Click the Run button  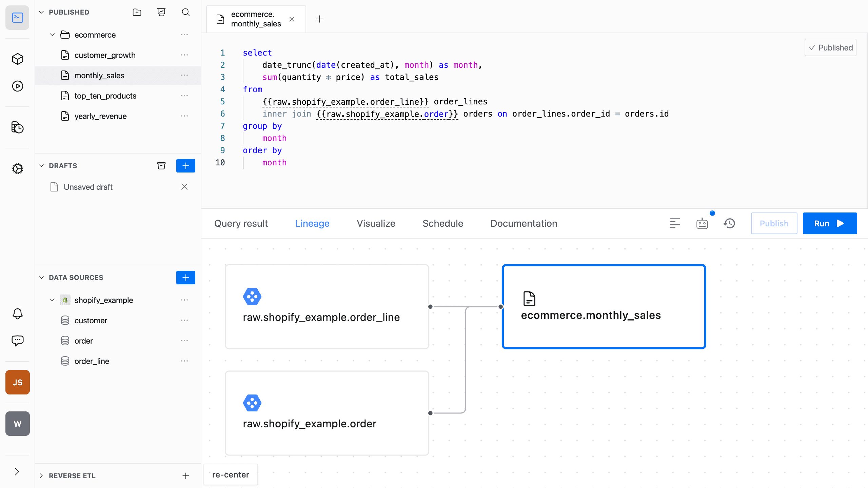tap(830, 223)
